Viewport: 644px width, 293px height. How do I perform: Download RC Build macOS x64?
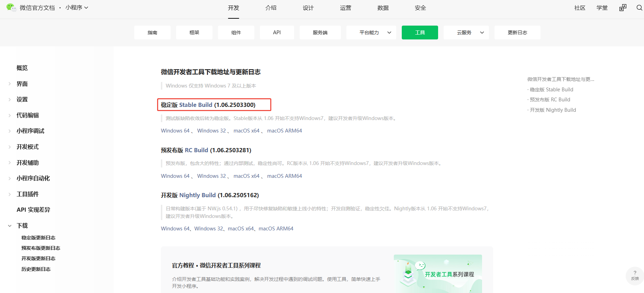[246, 176]
